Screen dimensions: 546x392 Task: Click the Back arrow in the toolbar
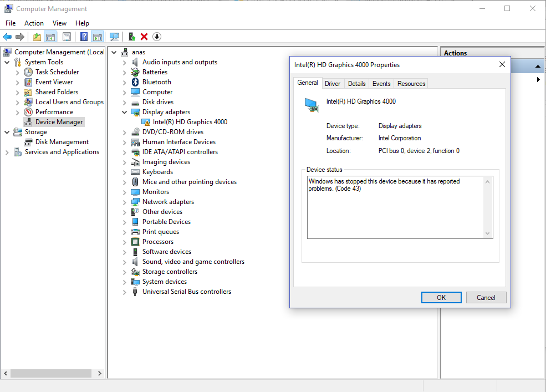(7, 37)
